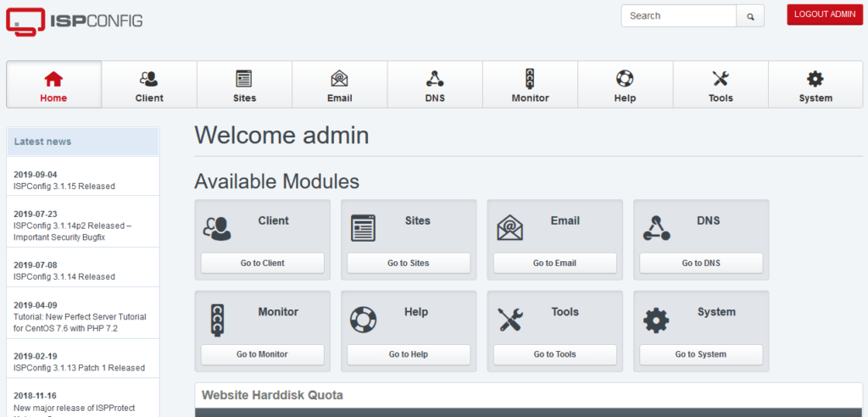Open news item ISPConfig 3.1.15 Released
Screen dimensions: 868x417
64,186
